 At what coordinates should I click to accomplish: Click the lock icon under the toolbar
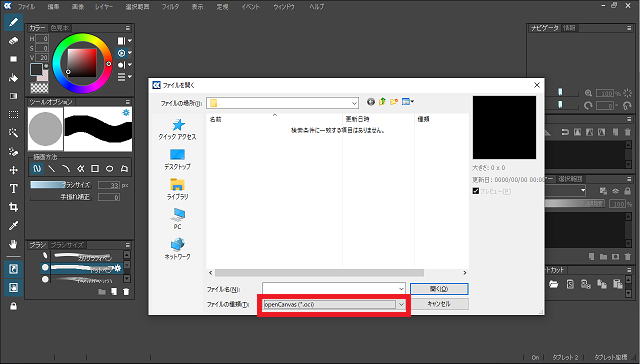point(13,306)
